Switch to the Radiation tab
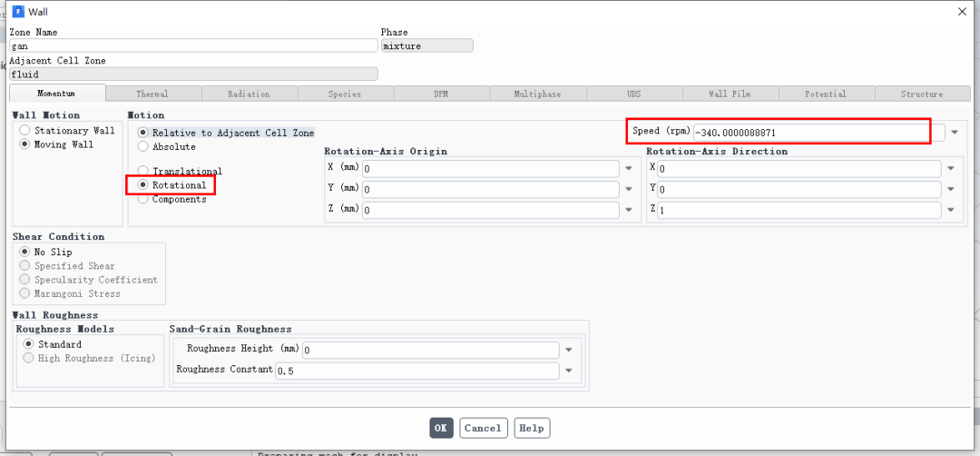980x456 pixels. pos(249,94)
